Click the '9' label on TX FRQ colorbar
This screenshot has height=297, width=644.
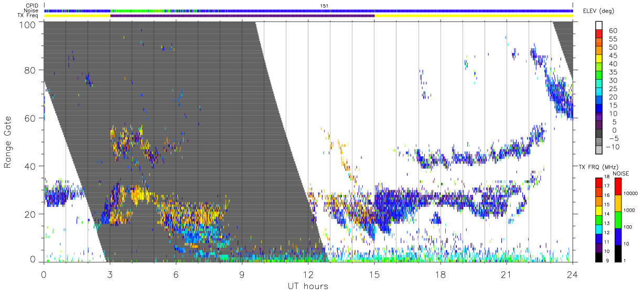point(607,261)
